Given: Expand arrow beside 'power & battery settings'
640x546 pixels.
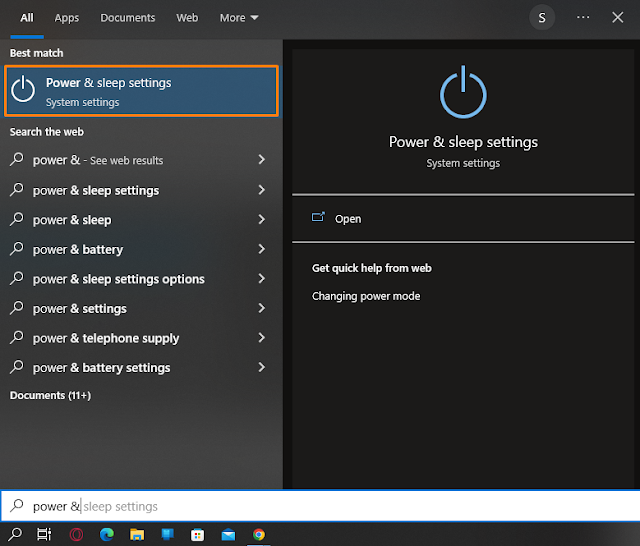Looking at the screenshot, I should [x=262, y=367].
